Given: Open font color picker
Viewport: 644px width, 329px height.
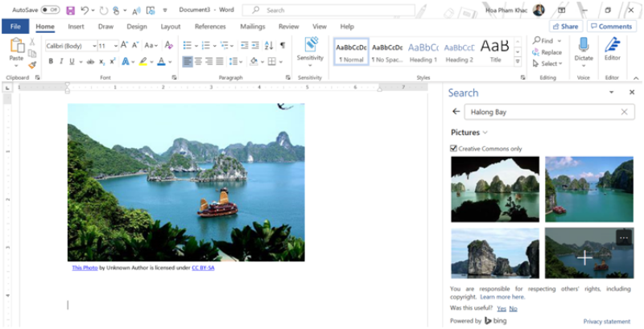Looking at the screenshot, I should [163, 61].
